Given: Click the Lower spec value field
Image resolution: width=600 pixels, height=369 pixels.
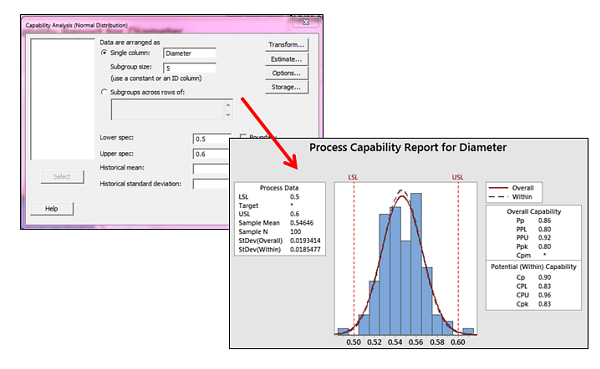Looking at the screenshot, I should tap(211, 139).
